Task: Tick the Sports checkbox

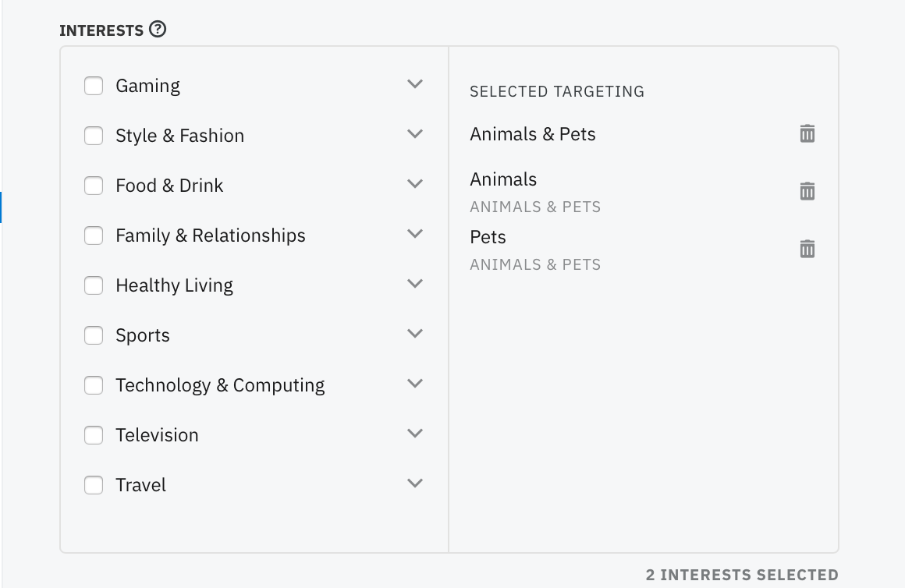Action: tap(94, 335)
